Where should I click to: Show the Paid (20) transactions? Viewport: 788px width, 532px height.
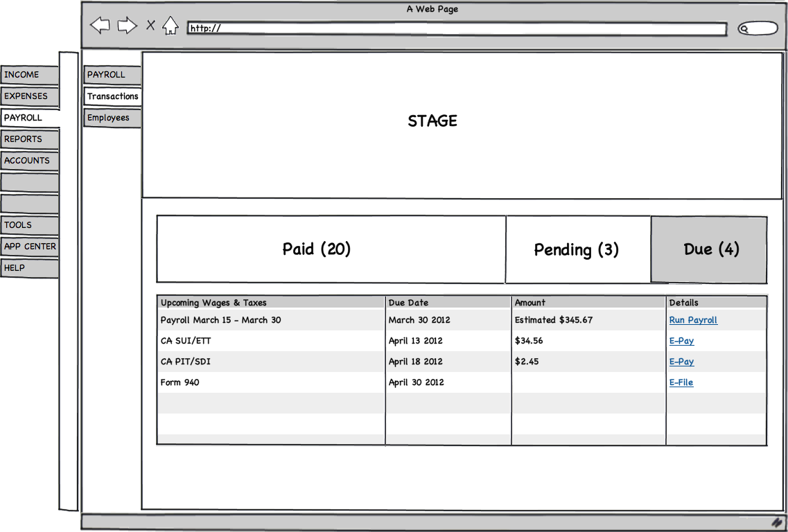point(331,249)
